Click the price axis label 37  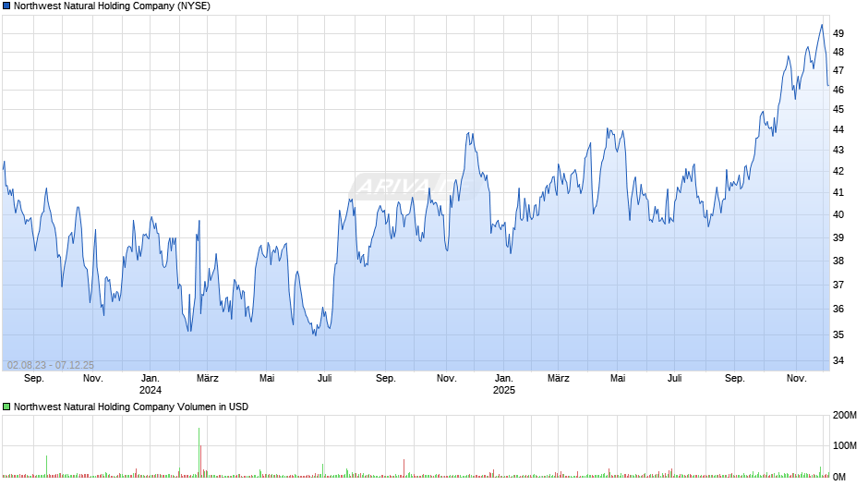click(x=838, y=285)
